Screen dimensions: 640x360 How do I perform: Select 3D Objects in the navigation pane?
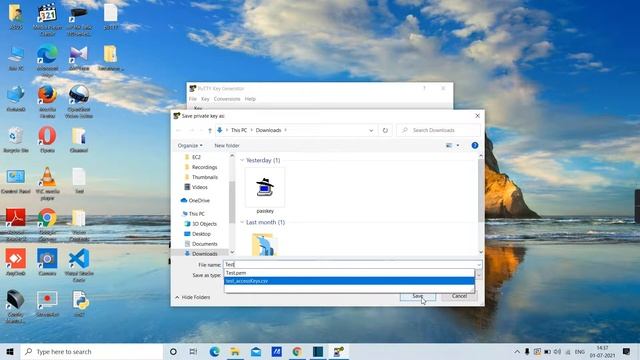coord(204,224)
